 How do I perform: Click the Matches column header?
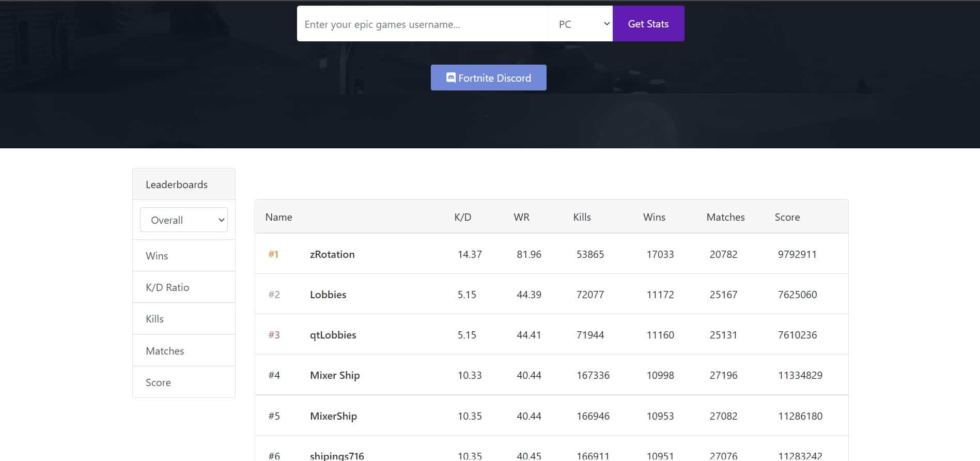(x=725, y=217)
